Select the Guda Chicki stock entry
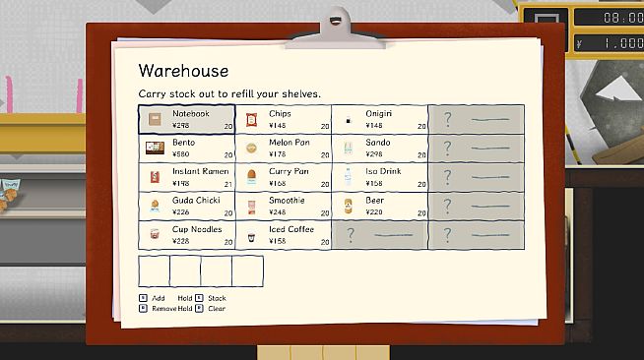 [187, 206]
